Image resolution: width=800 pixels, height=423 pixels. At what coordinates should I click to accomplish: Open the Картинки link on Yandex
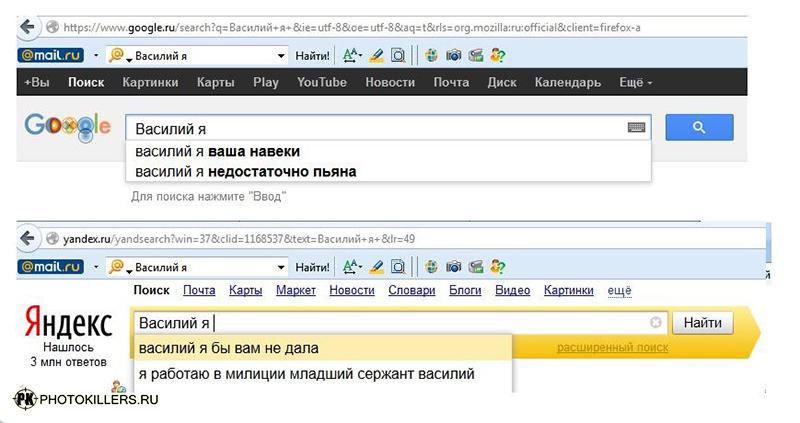coord(568,290)
